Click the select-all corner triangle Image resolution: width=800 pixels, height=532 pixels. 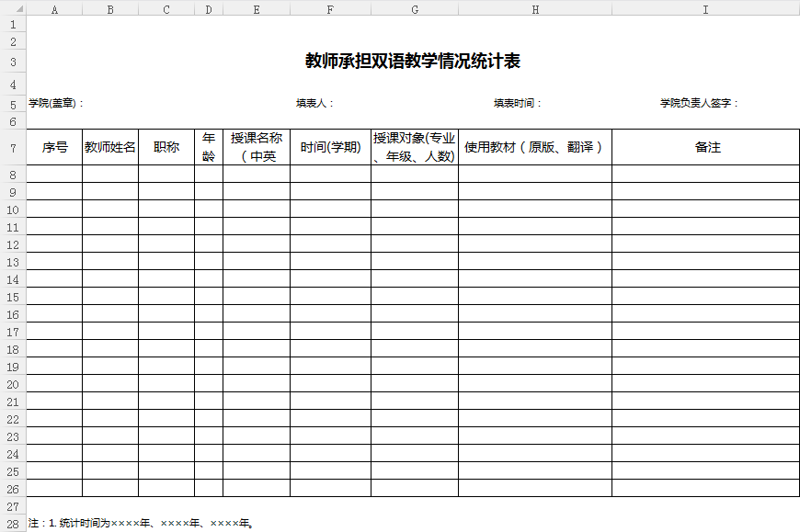(x=13, y=9)
